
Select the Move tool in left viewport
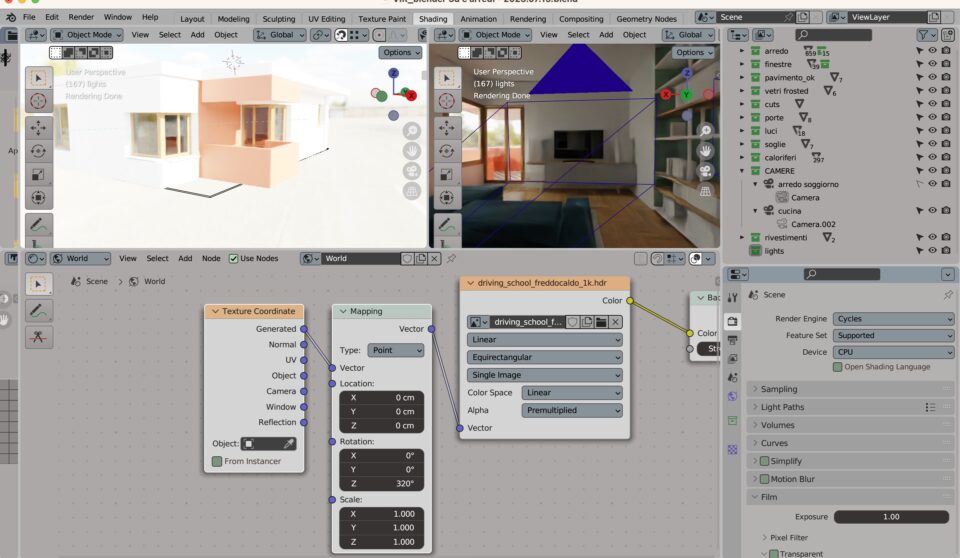pos(39,127)
